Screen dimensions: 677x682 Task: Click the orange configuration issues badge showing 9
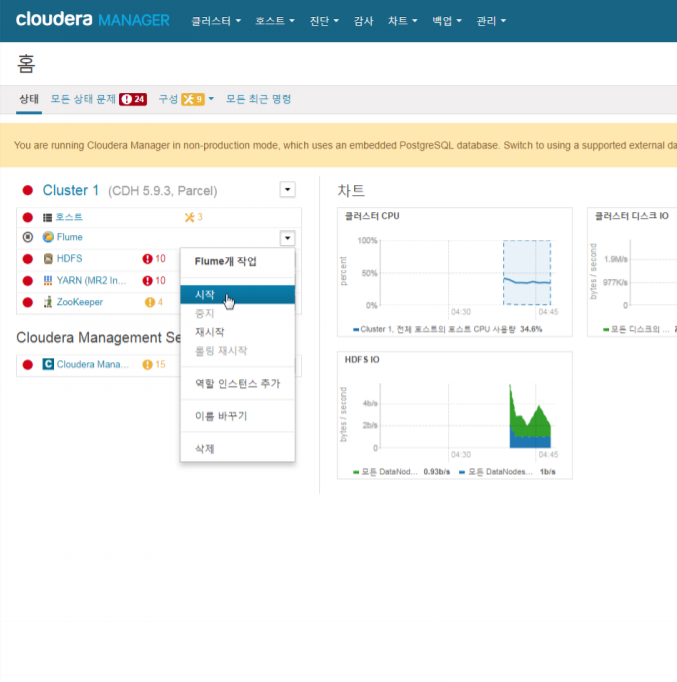pyautogui.click(x=193, y=99)
